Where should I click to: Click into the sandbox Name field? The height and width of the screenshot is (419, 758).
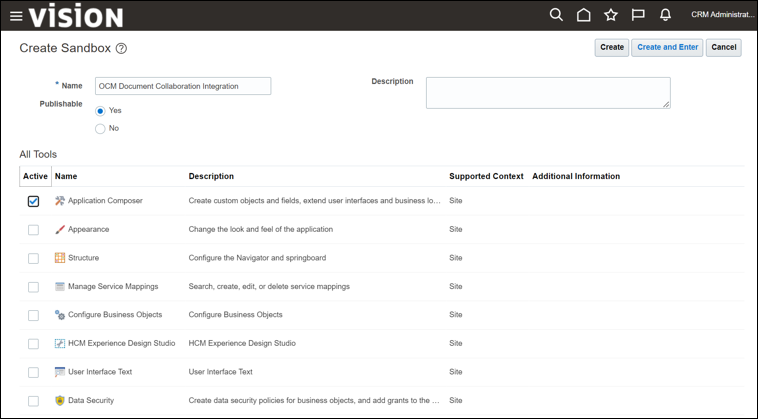point(183,86)
